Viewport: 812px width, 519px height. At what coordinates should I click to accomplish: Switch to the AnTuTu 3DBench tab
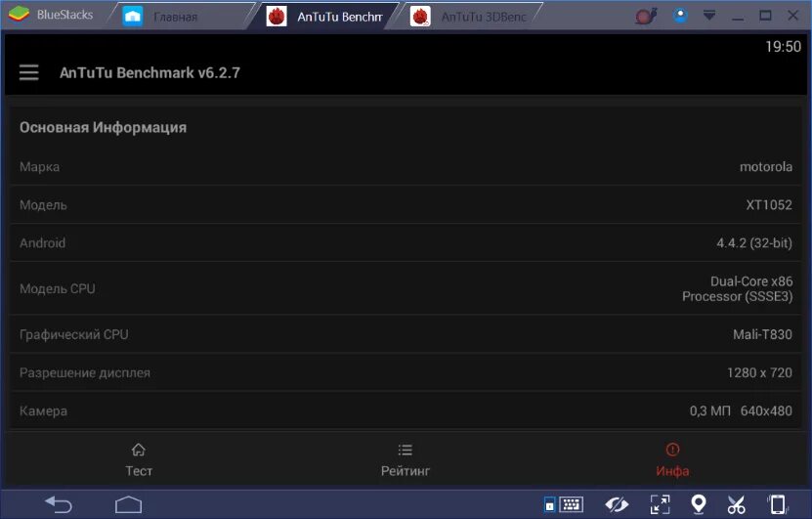469,17
